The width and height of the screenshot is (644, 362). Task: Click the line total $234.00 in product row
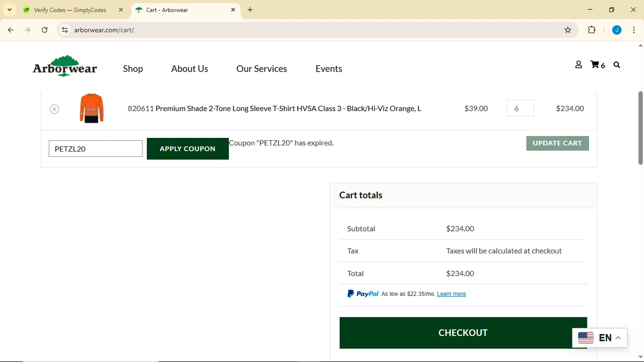(570, 108)
